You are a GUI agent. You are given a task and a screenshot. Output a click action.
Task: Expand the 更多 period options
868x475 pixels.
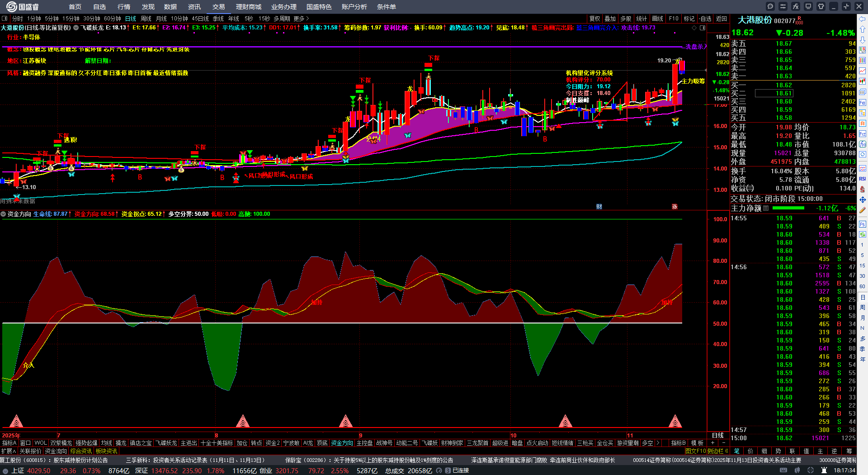(x=302, y=19)
